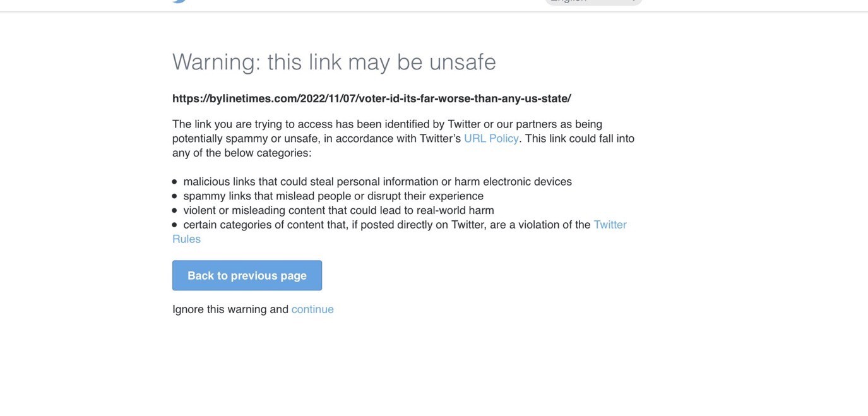Open the English language dropdown
This screenshot has width=868, height=416.
593,2
